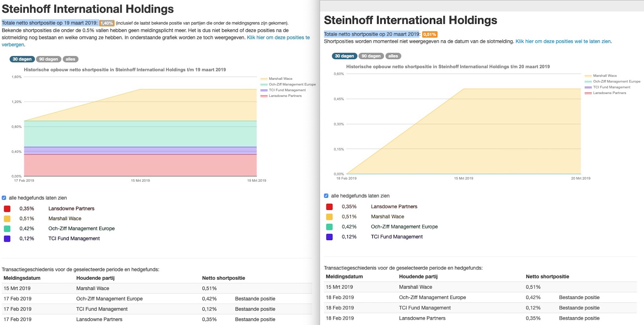Click the 1,40% total short position badge

pyautogui.click(x=106, y=24)
